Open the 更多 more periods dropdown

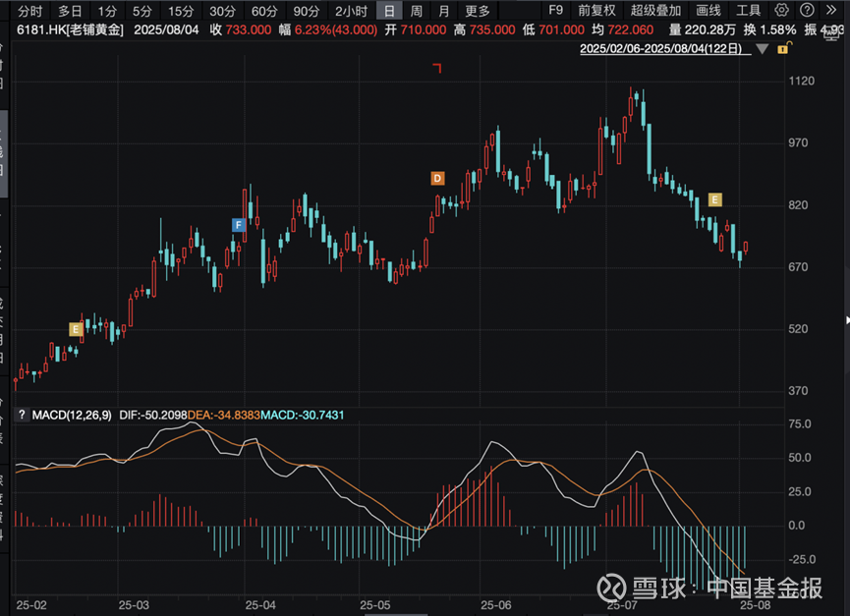pos(478,11)
